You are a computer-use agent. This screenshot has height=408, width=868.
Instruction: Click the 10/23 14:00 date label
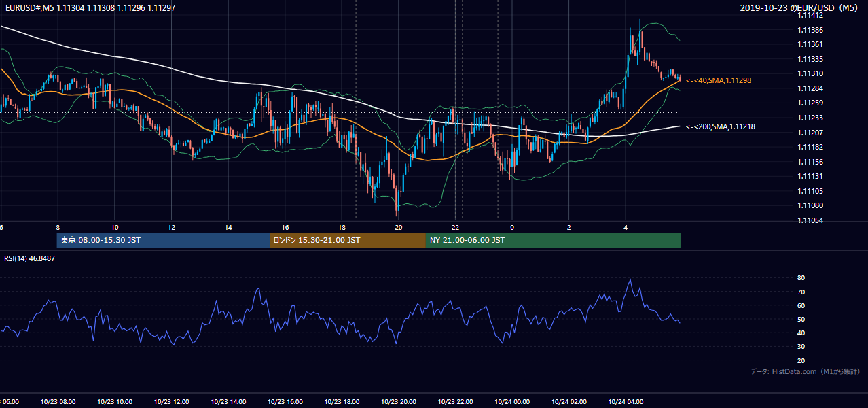click(x=228, y=401)
